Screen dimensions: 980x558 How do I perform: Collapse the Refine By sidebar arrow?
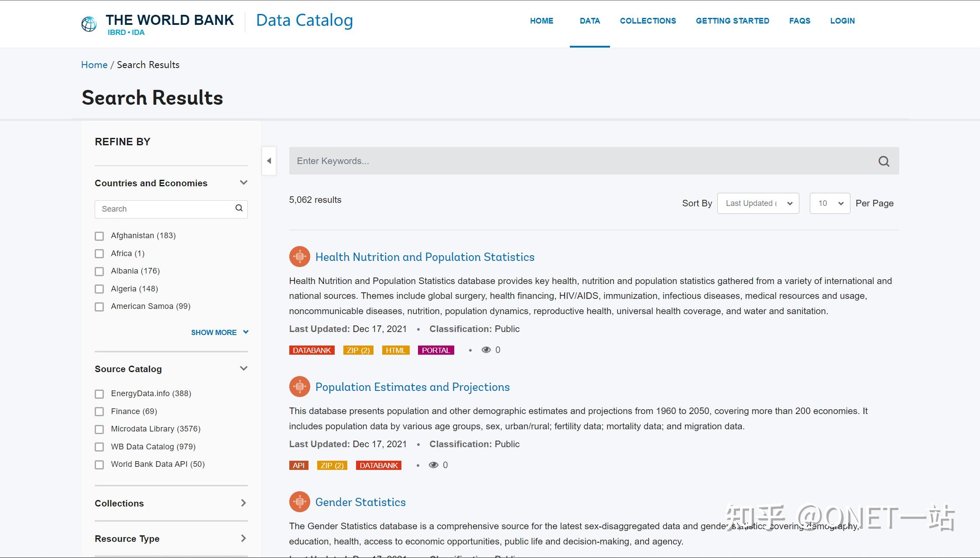(269, 161)
